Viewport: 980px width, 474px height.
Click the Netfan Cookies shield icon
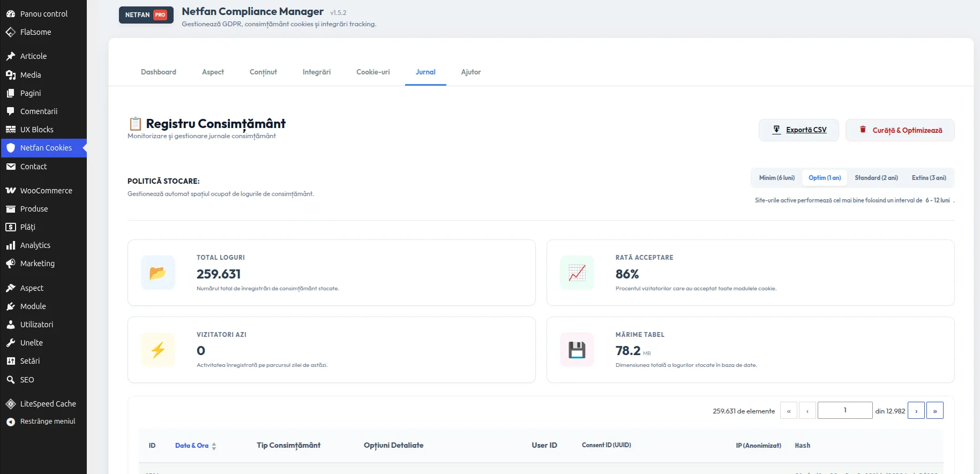click(11, 148)
